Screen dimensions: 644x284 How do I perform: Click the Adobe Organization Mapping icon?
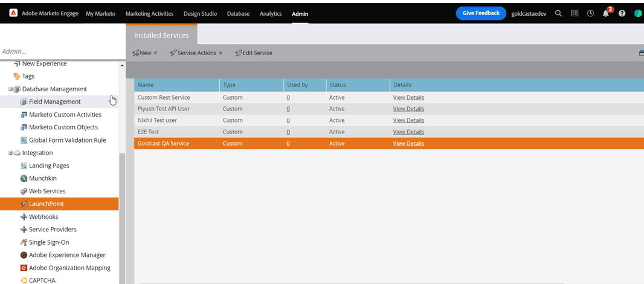(x=24, y=268)
